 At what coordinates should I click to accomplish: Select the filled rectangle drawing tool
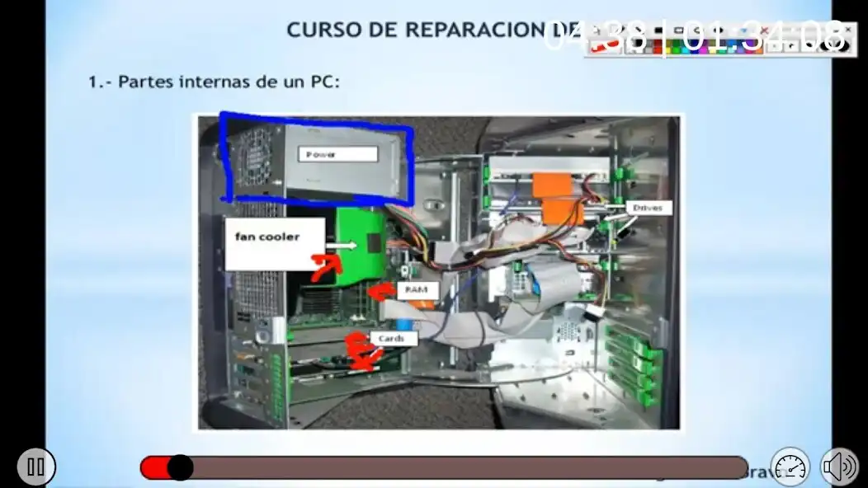click(x=657, y=30)
